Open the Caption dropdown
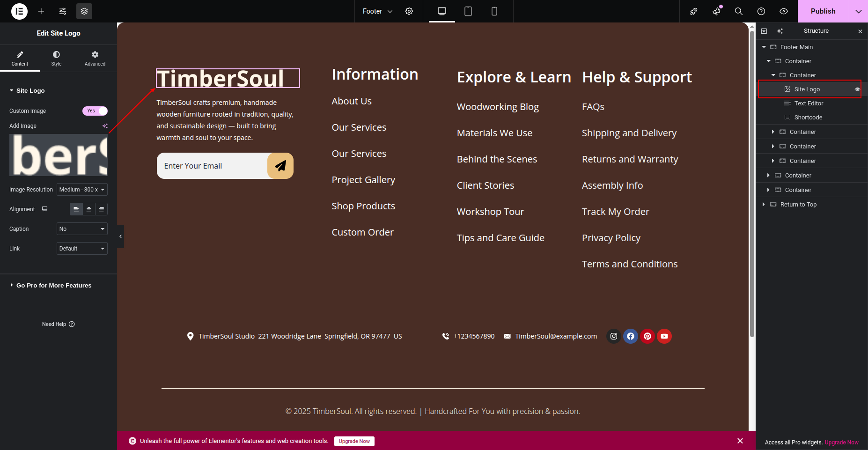This screenshot has width=868, height=450. point(82,229)
